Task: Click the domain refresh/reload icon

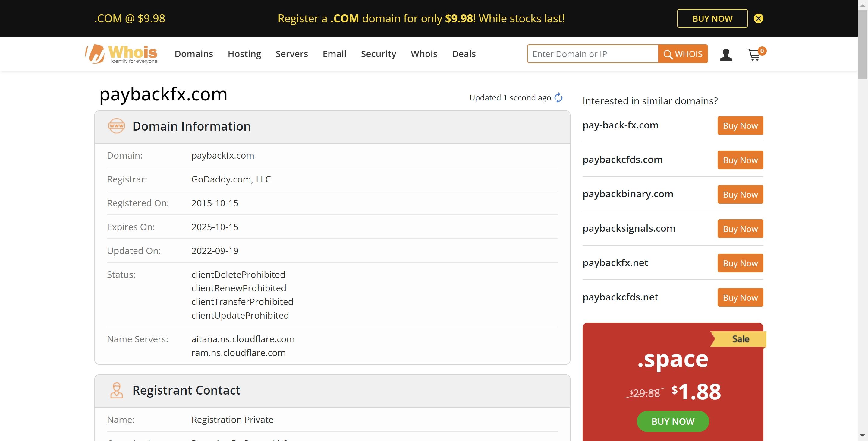Action: coord(559,97)
